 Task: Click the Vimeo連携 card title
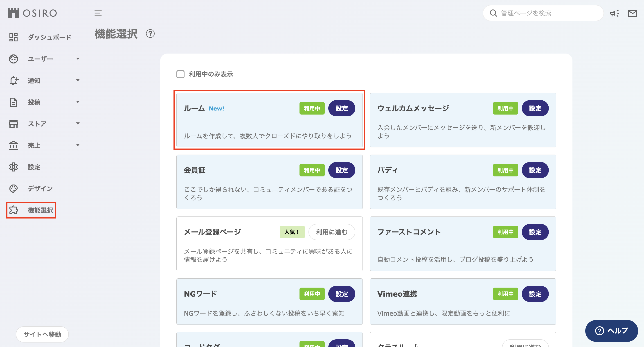pyautogui.click(x=397, y=294)
